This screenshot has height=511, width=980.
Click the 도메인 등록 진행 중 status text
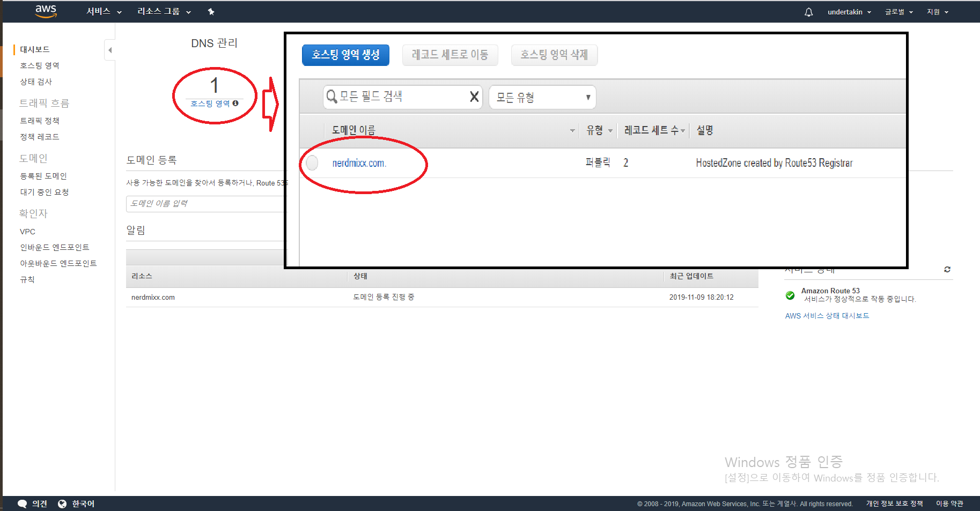click(384, 297)
